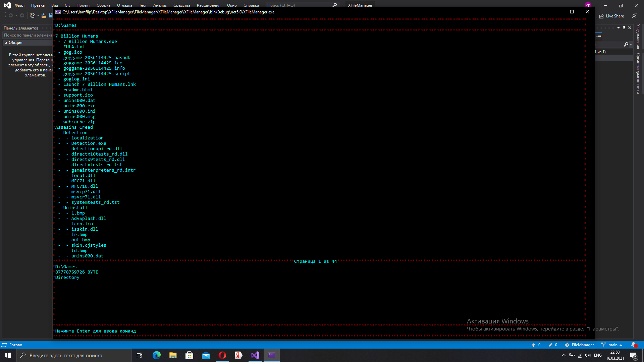Open the Сборка menu

click(x=103, y=5)
